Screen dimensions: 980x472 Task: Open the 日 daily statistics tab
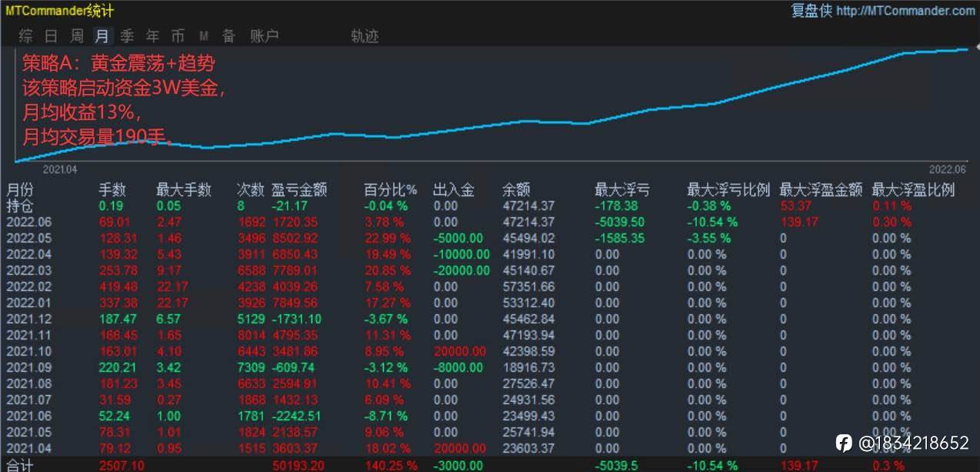click(x=51, y=35)
